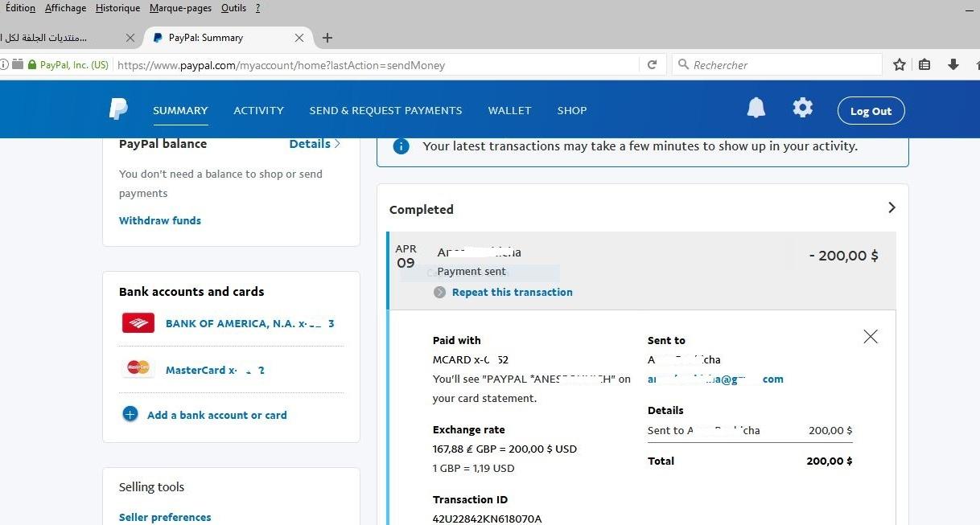The image size is (980, 525).
Task: Click the magnifier icon in the Rechercher box
Action: click(684, 65)
